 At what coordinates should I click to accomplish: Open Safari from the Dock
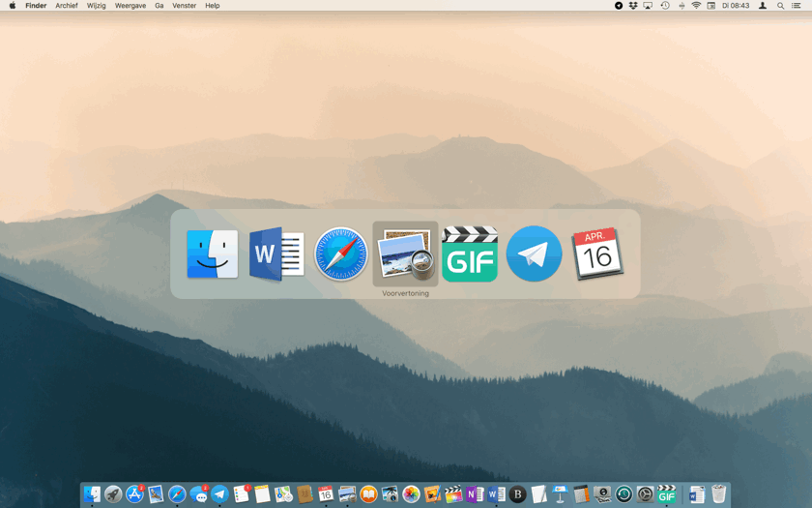tap(177, 494)
